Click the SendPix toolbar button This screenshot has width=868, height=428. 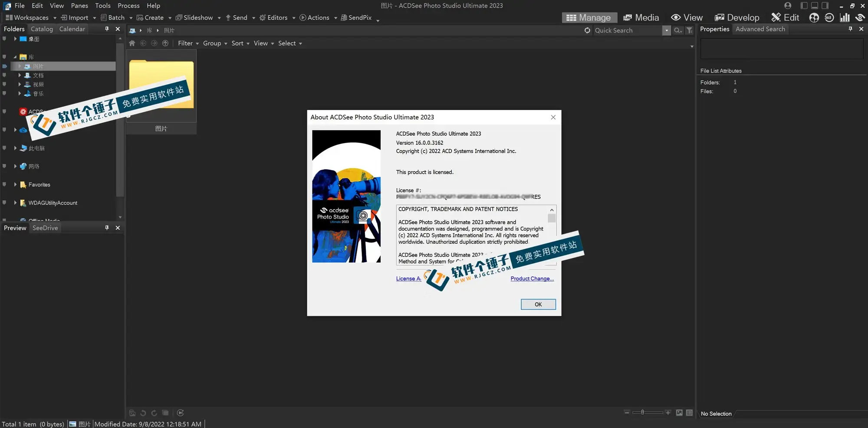click(356, 17)
